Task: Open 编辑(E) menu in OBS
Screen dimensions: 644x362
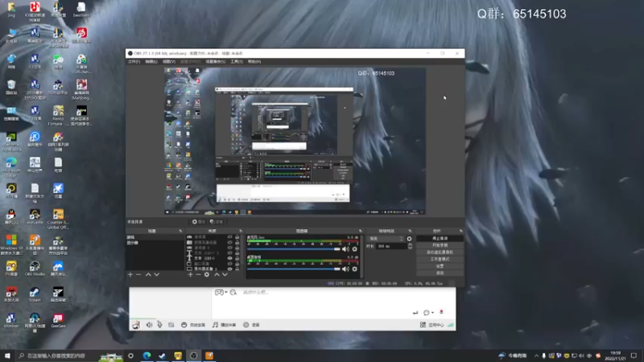Action: click(151, 62)
